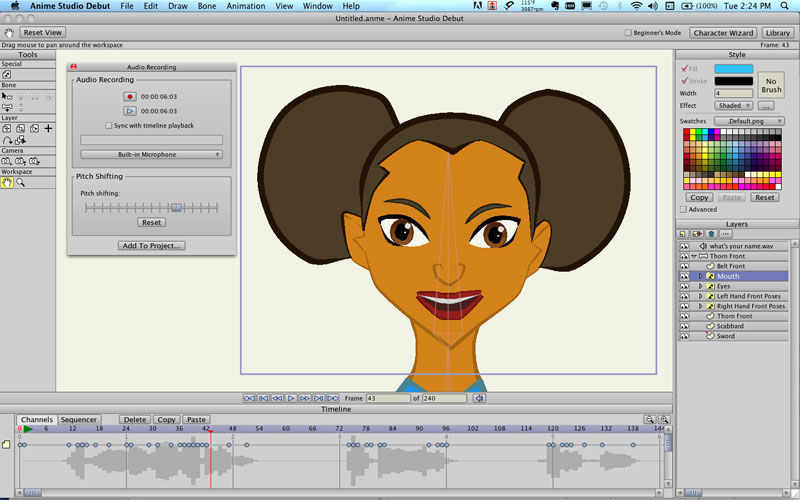Switch to the Sequencer tab

[x=78, y=420]
